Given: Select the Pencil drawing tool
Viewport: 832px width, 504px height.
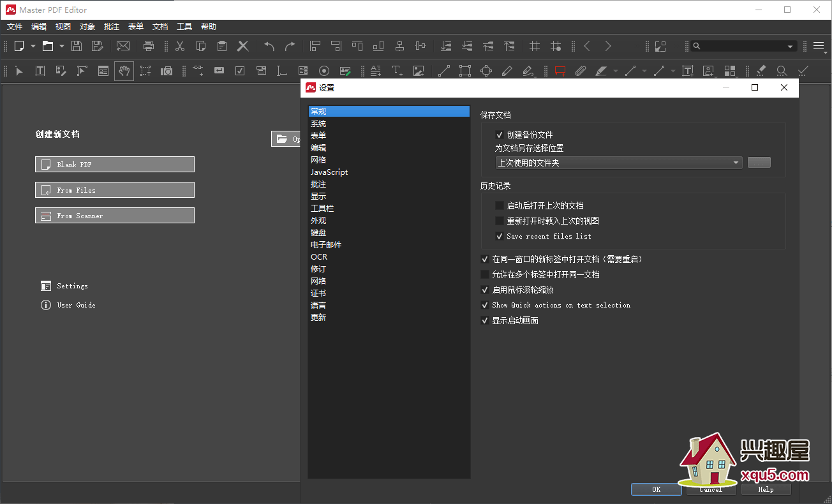Looking at the screenshot, I should 507,71.
